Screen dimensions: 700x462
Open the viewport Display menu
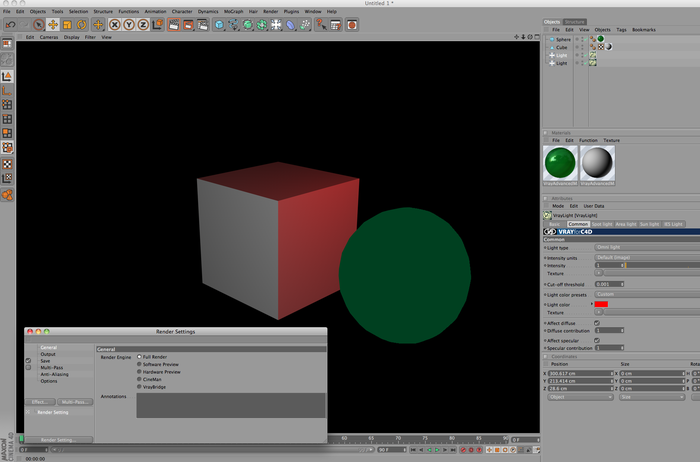71,37
